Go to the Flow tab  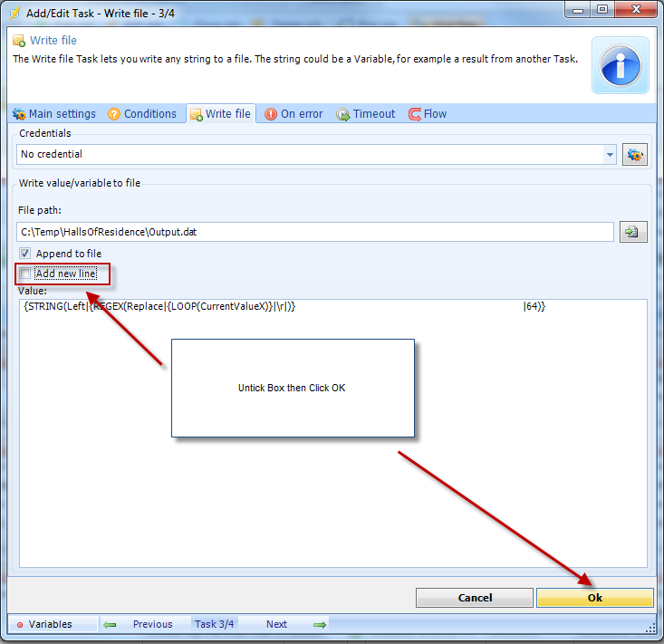tap(428, 114)
